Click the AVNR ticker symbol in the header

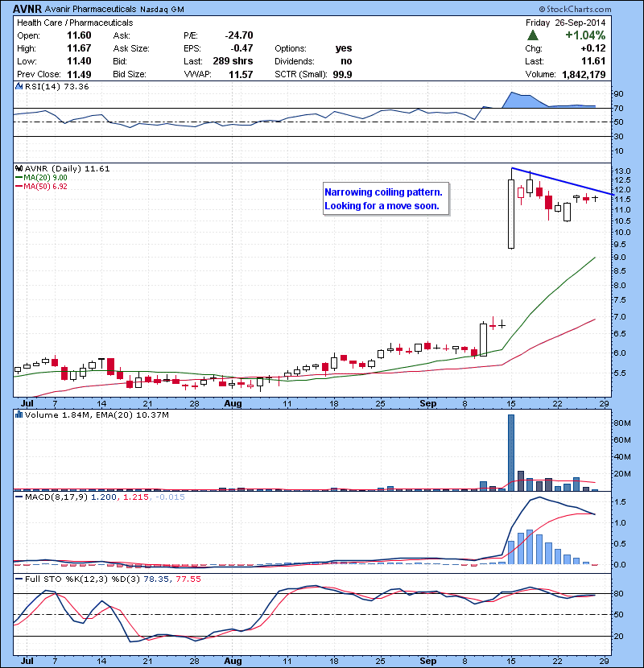(27, 9)
